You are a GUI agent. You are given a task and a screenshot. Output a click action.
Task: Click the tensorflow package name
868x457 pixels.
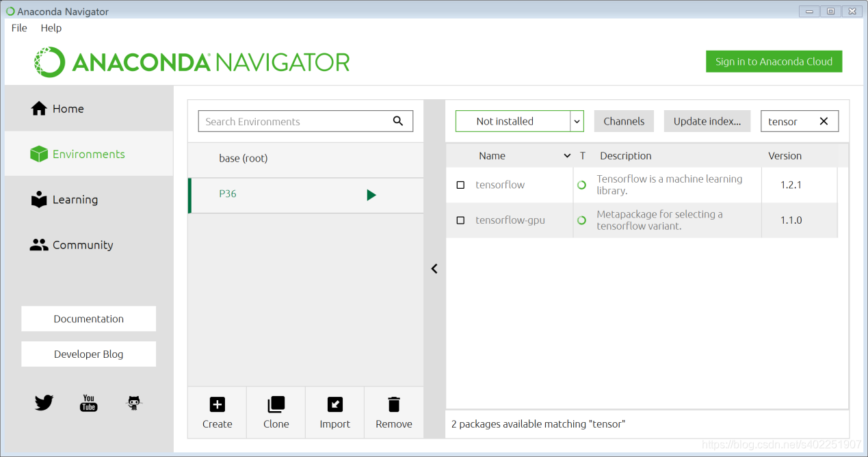click(500, 185)
